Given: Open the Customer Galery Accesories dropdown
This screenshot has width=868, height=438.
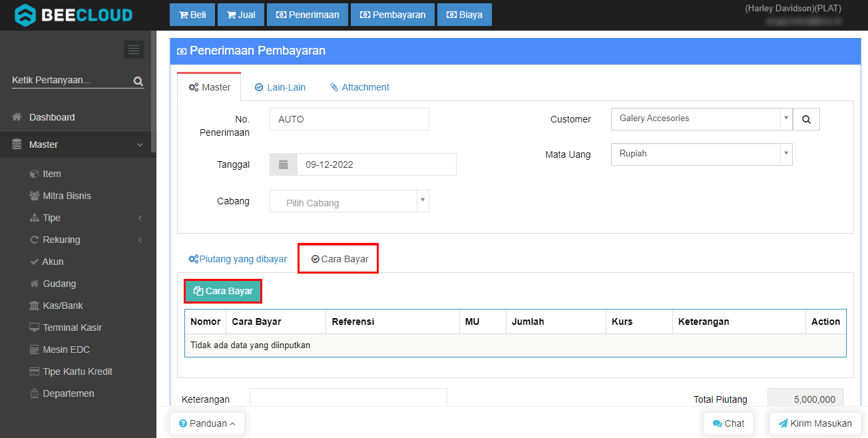Looking at the screenshot, I should [x=702, y=119].
